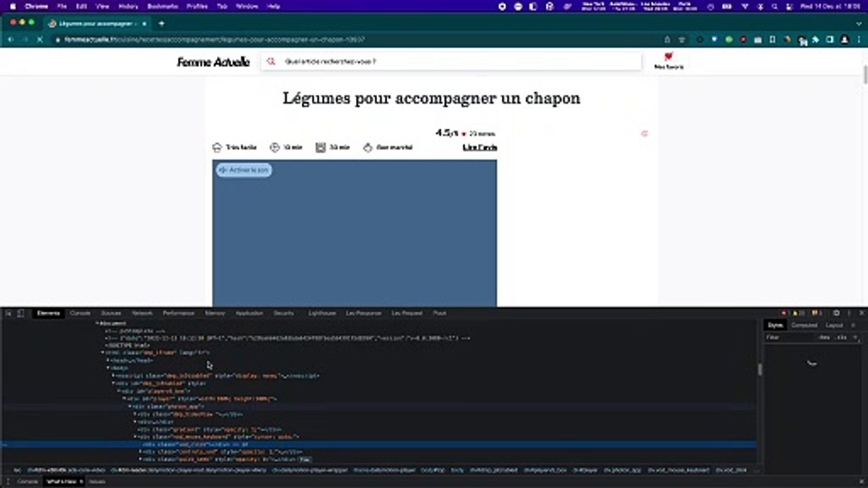The width and height of the screenshot is (868, 488).
Task: Click the body breadcrumb in DevTools
Action: click(457, 470)
